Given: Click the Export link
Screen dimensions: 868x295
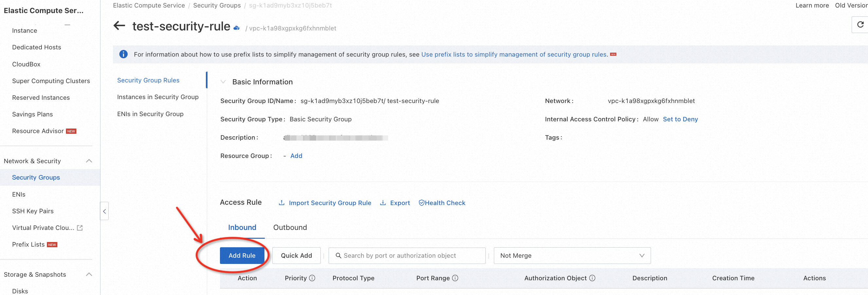Looking at the screenshot, I should pyautogui.click(x=400, y=203).
